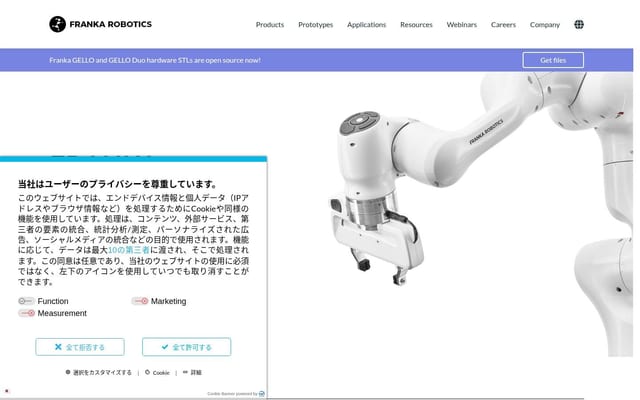Toggle the Marketing cookie switch
This screenshot has width=640, height=400.
tap(140, 301)
